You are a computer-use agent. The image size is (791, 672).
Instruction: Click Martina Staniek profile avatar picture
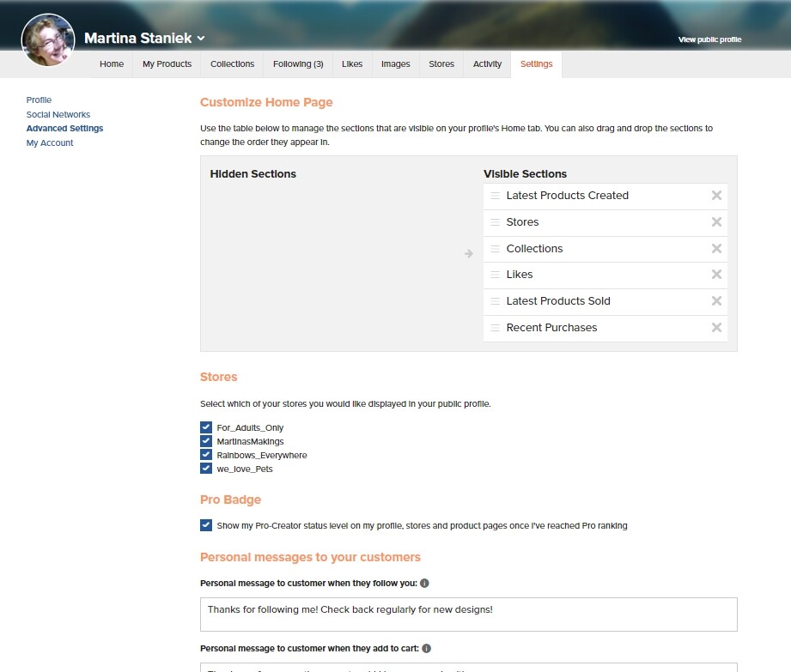coord(48,39)
